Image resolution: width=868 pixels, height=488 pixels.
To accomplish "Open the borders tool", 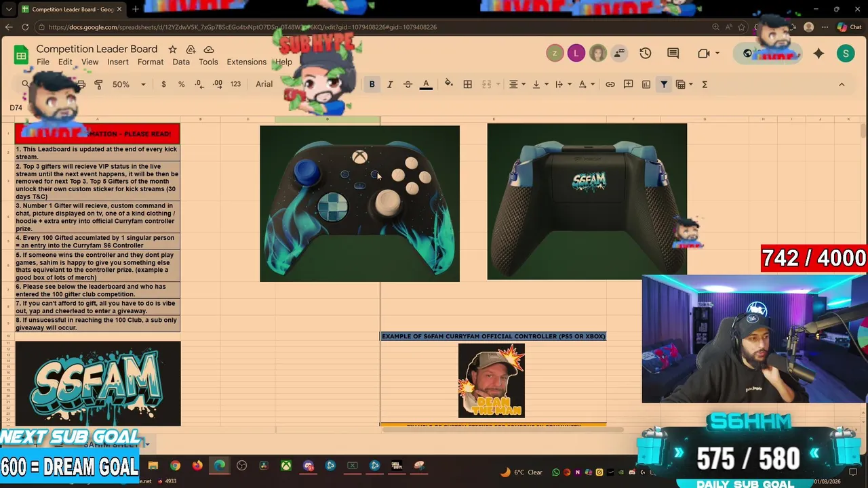I will pos(467,84).
